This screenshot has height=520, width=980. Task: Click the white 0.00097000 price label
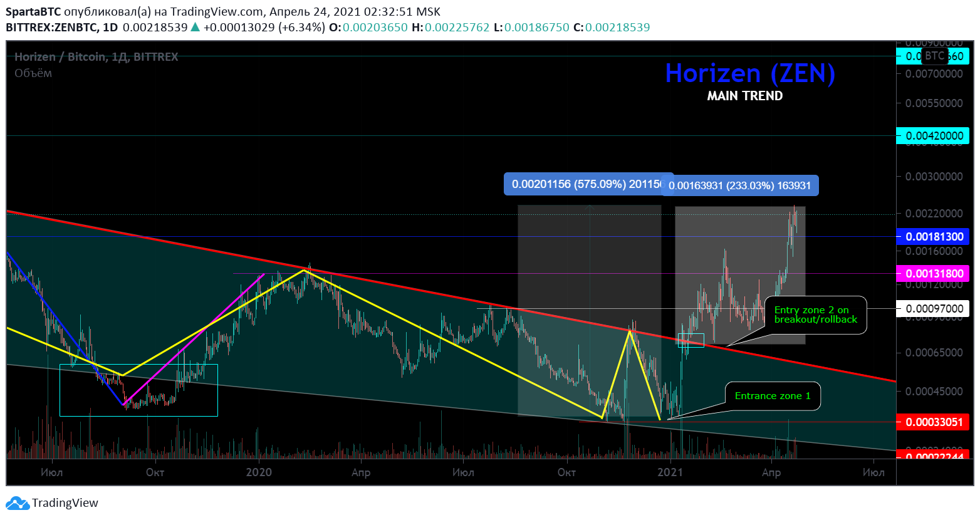[x=934, y=309]
